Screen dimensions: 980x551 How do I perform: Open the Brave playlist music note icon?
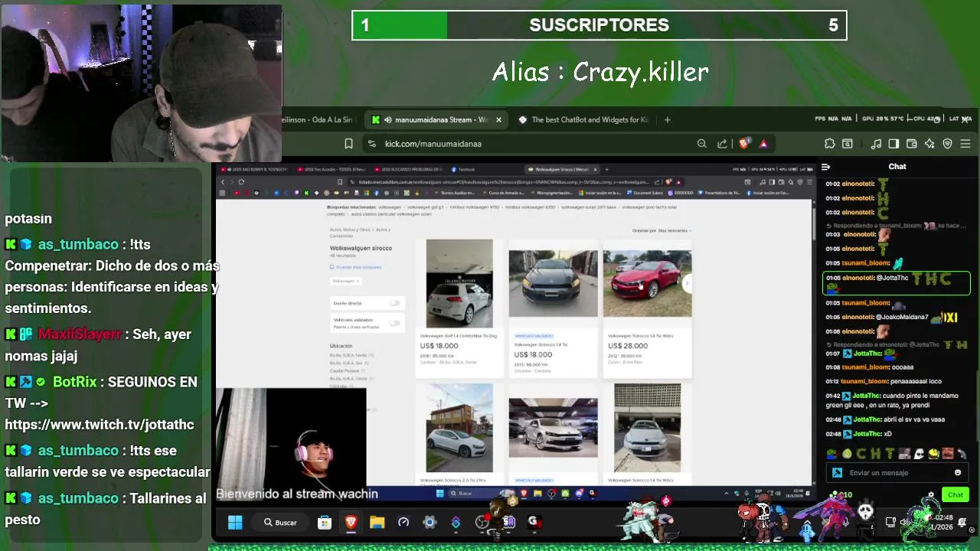(877, 144)
